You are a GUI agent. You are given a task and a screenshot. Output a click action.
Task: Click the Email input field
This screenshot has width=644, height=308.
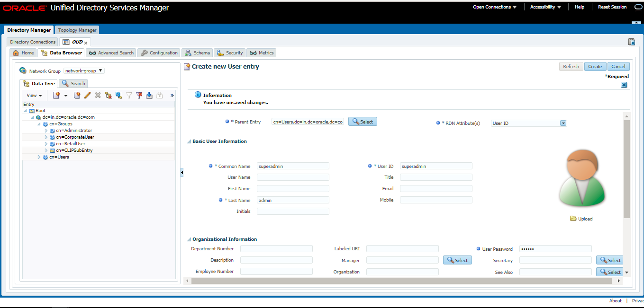pos(436,189)
